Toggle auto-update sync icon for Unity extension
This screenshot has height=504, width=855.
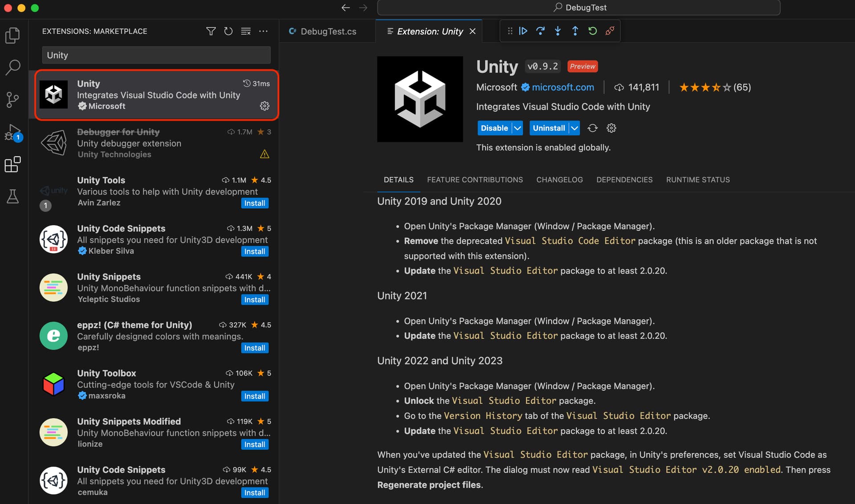(592, 128)
